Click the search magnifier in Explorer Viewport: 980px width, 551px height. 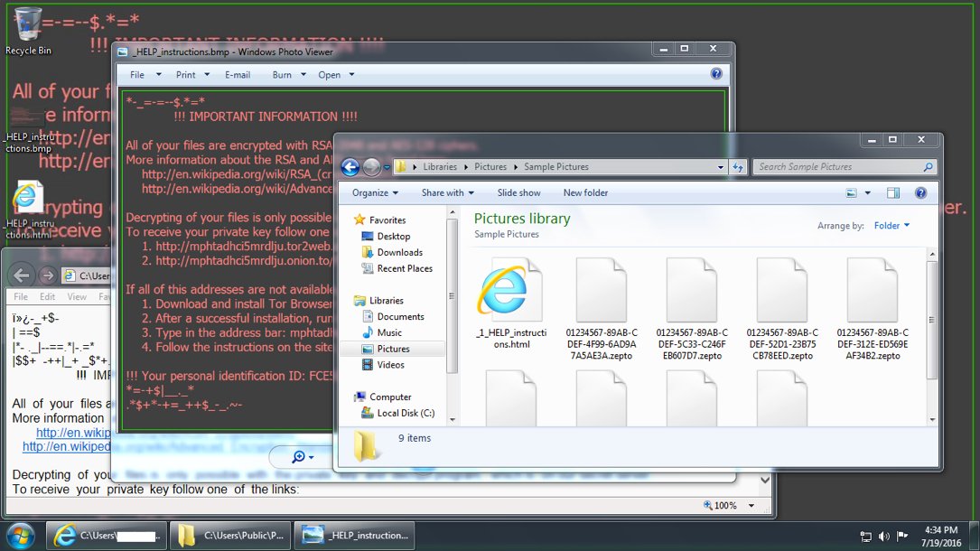[x=929, y=167]
